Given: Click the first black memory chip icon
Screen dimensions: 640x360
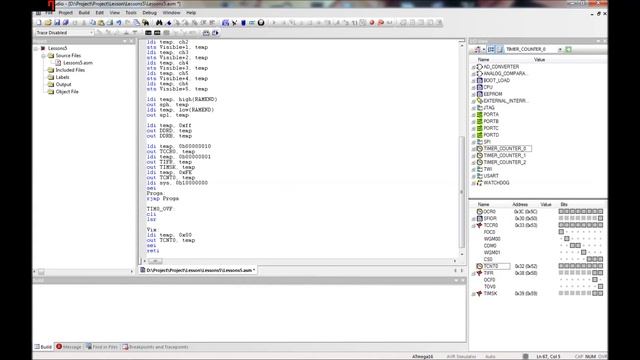Looking at the screenshot, I should pos(148,33).
